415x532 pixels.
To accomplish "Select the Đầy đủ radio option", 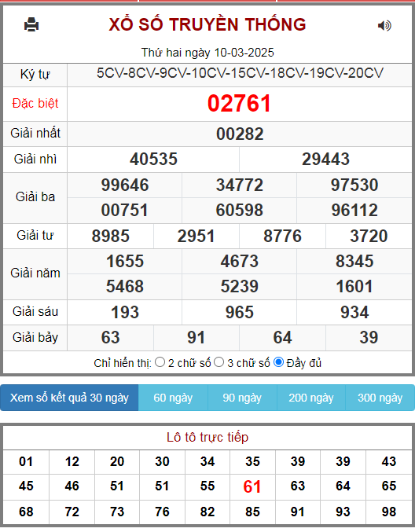I will tap(278, 362).
